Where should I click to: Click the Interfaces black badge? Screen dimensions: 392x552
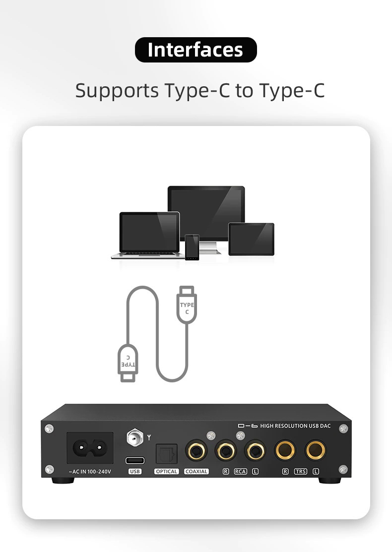196,50
